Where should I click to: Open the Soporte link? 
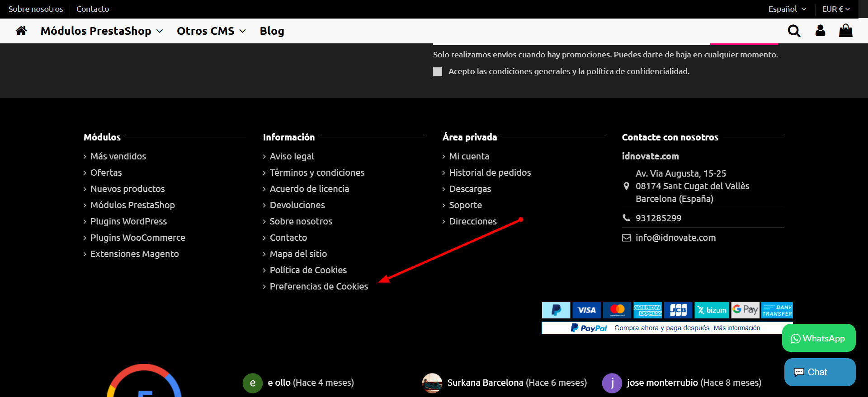pyautogui.click(x=466, y=205)
